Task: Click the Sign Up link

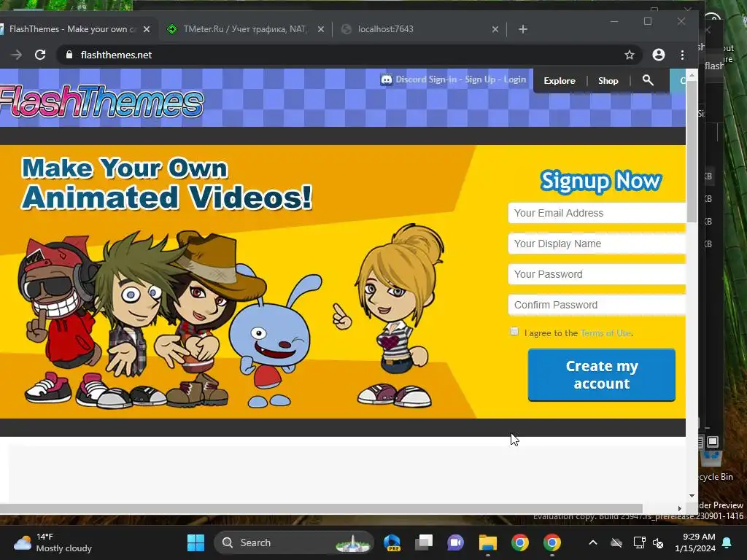Action: coord(480,79)
